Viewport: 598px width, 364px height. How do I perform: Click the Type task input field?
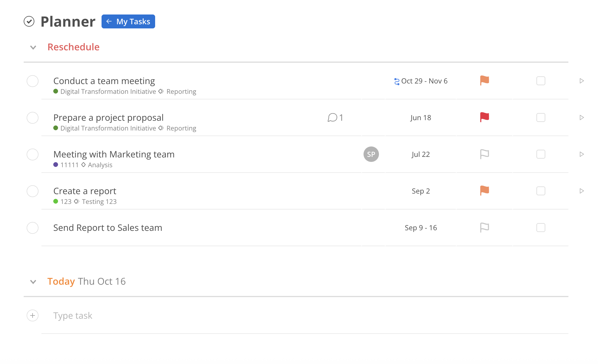point(73,315)
